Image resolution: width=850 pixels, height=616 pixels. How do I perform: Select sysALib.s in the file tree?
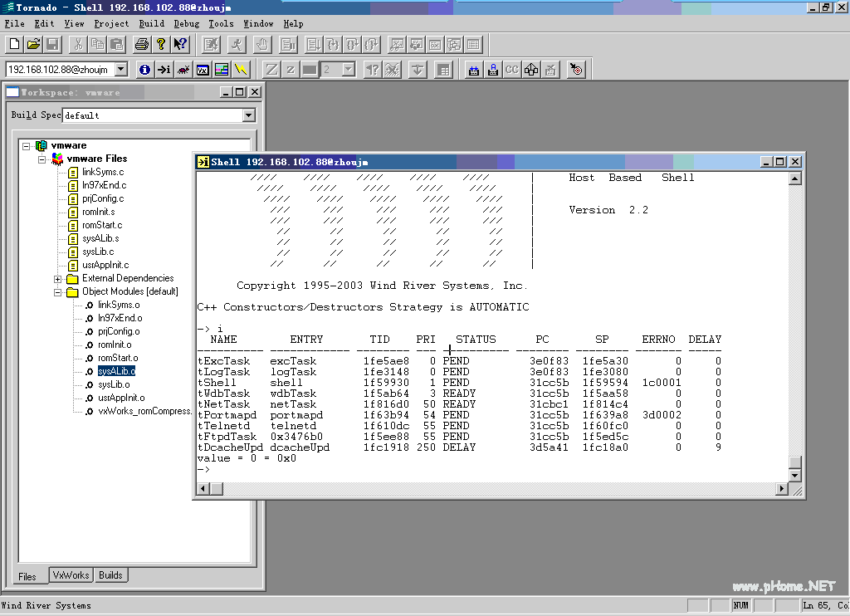tap(100, 238)
